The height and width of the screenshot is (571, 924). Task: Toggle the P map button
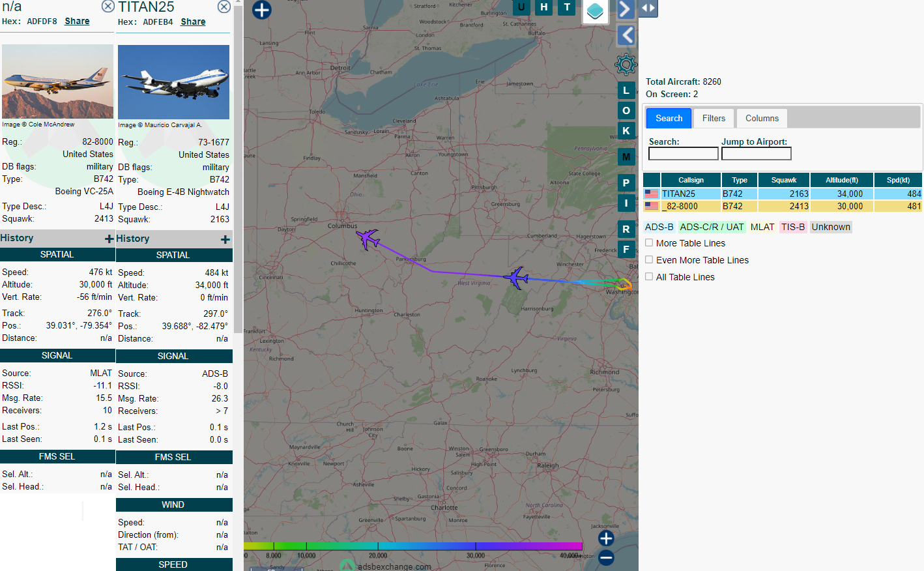click(x=626, y=183)
